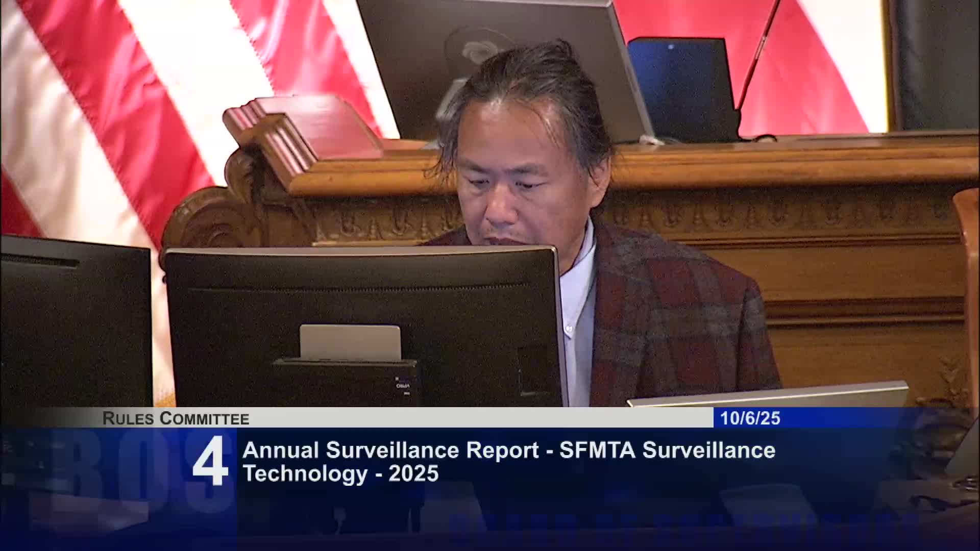Click the American flag stripes at left
Image resolution: width=980 pixels, height=551 pixels.
pos(102,102)
